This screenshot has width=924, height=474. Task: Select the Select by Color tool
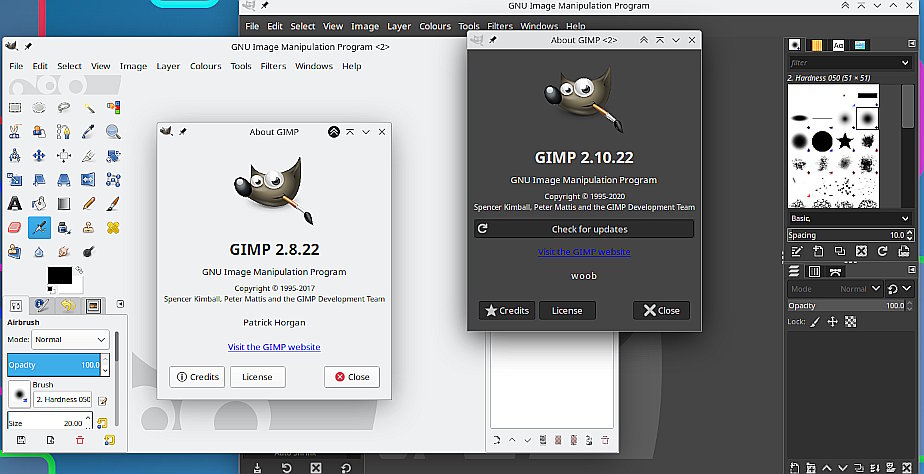tap(113, 107)
